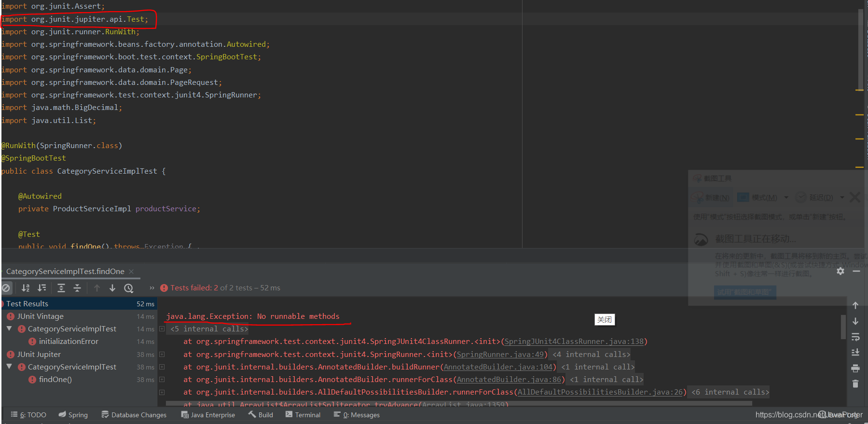This screenshot has height=424, width=868.
Task: Print the console output
Action: pos(855,368)
